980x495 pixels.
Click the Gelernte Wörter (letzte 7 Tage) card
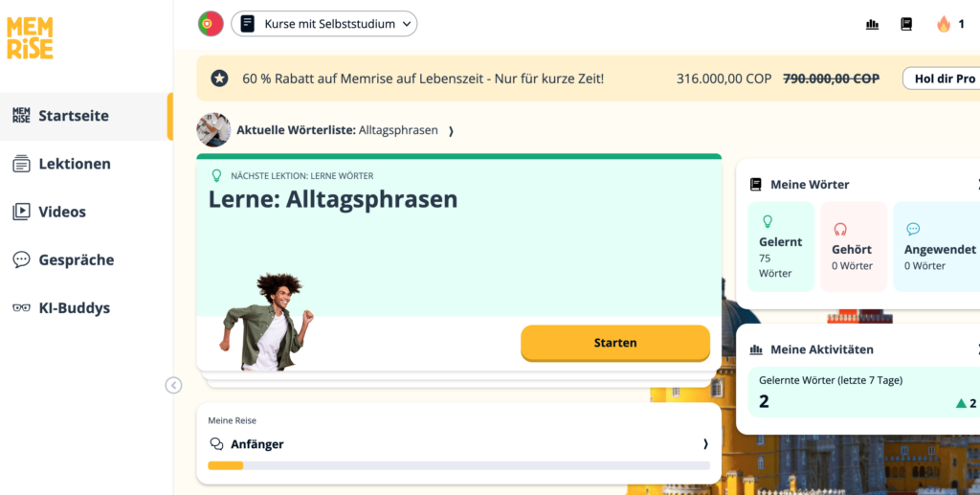(864, 392)
